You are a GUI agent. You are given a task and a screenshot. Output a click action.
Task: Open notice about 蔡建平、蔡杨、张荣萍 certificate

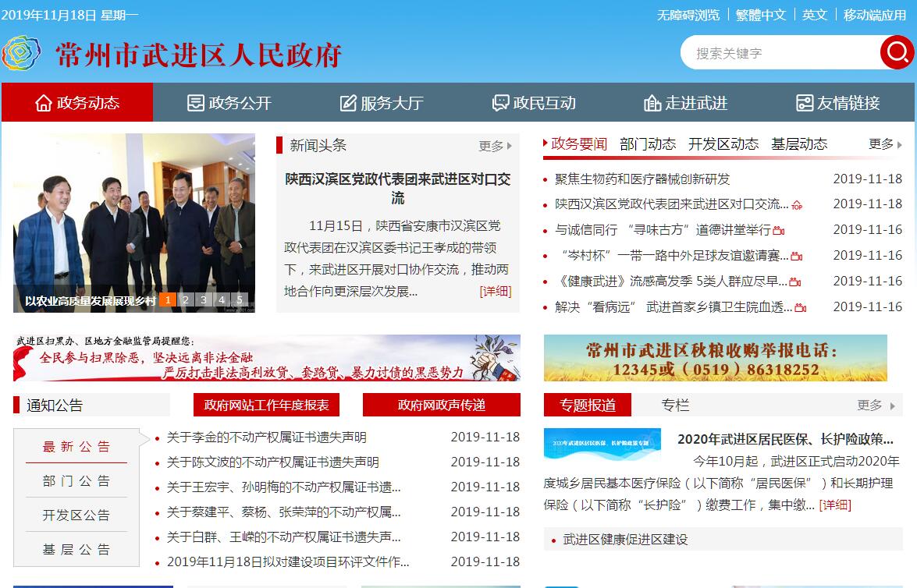point(283,512)
